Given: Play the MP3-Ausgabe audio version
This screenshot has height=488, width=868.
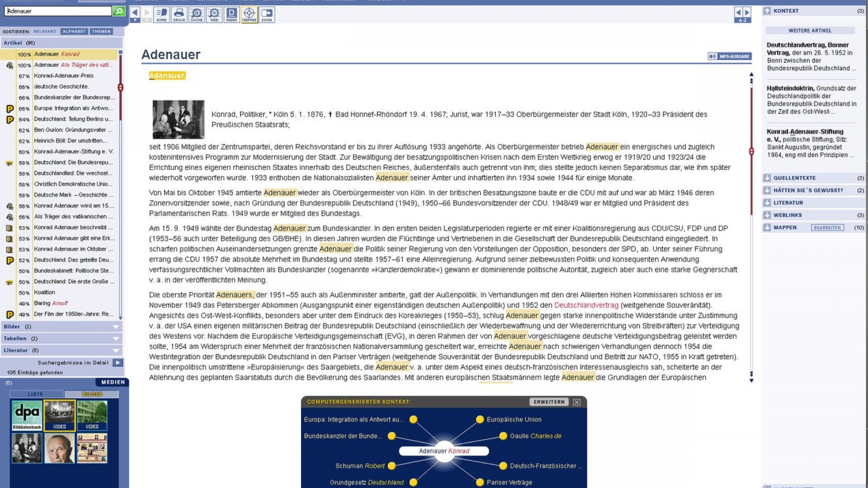Looking at the screenshot, I should tap(730, 56).
